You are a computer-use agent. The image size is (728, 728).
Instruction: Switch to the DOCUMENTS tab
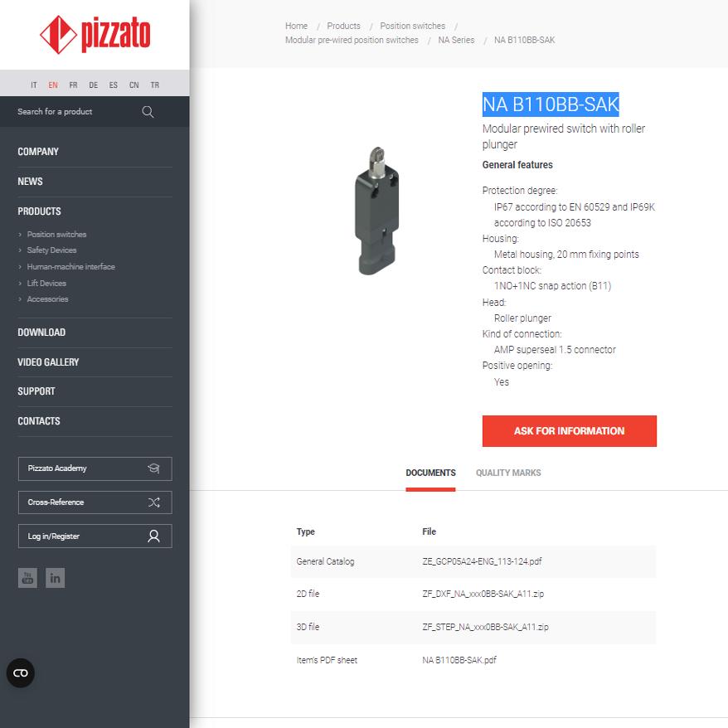point(431,473)
